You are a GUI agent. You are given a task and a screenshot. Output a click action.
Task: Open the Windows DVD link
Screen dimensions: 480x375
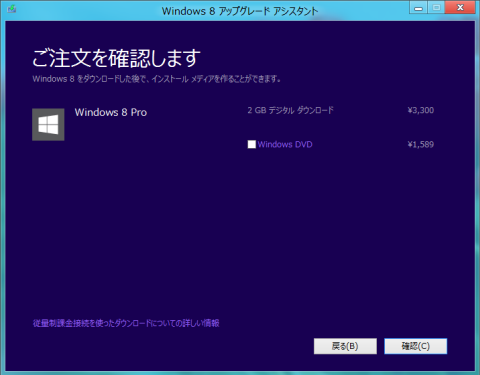pyautogui.click(x=285, y=144)
